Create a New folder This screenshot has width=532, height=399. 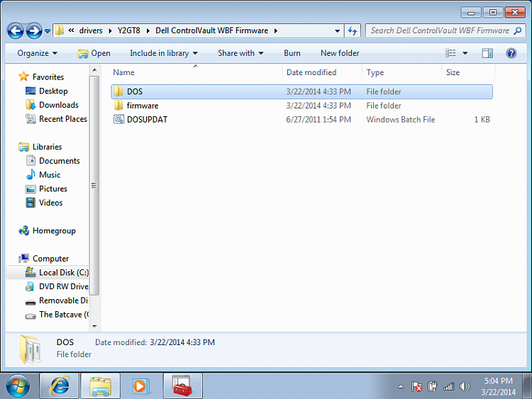[340, 53]
